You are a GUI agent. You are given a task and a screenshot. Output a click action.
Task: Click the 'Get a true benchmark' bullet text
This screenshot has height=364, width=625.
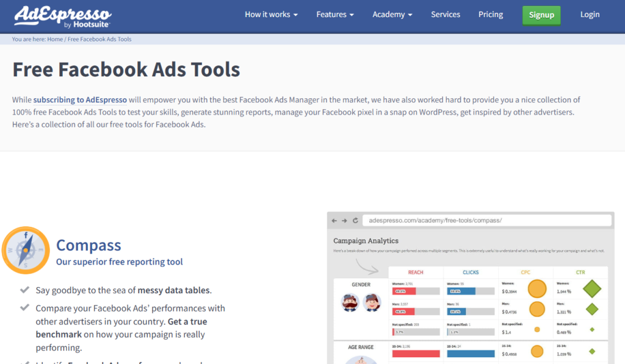coord(121,328)
